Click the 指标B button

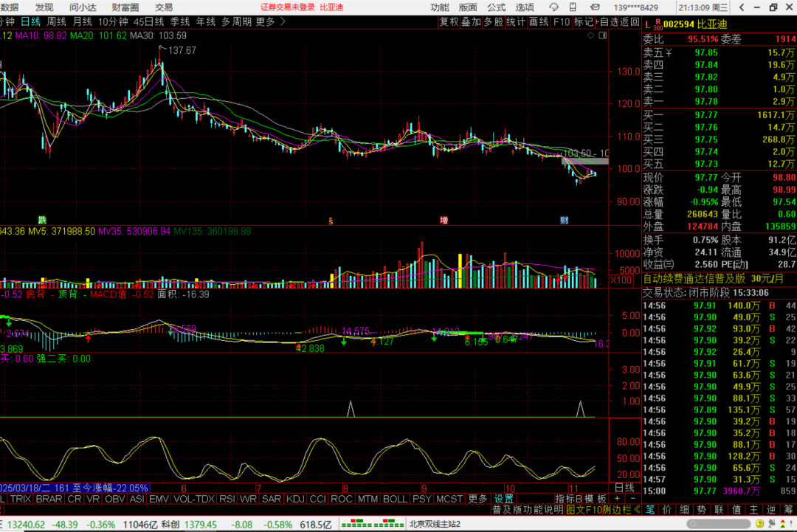(568, 499)
